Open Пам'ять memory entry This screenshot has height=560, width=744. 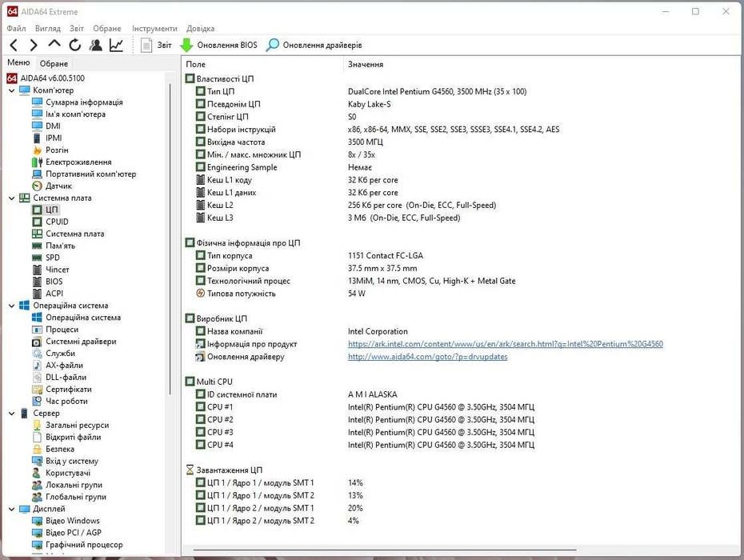(54, 246)
